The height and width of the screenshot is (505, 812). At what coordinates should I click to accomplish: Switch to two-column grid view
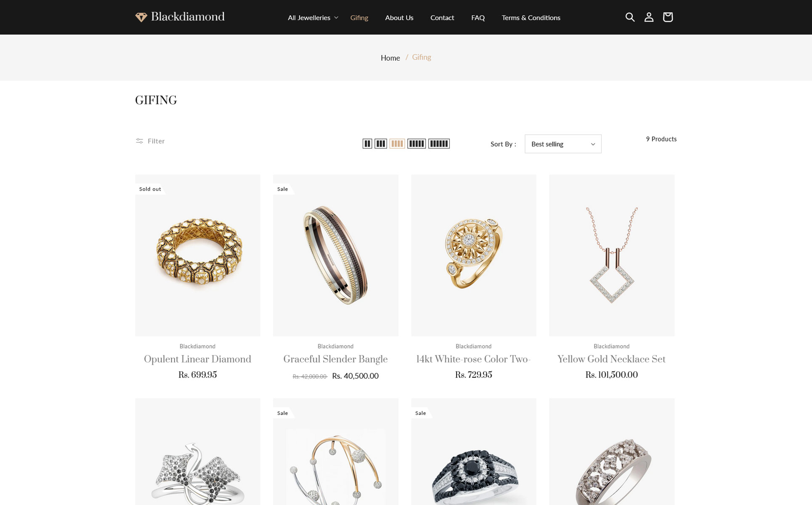[x=367, y=144]
